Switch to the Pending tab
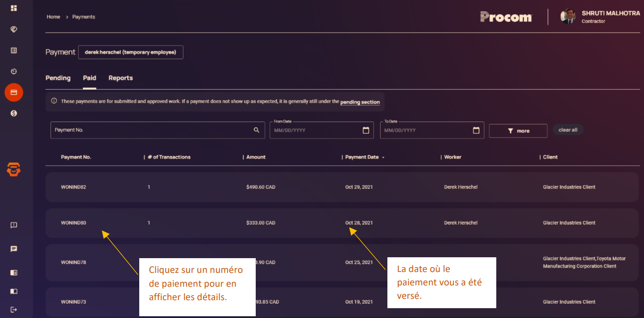This screenshot has width=644, height=318. 58,78
